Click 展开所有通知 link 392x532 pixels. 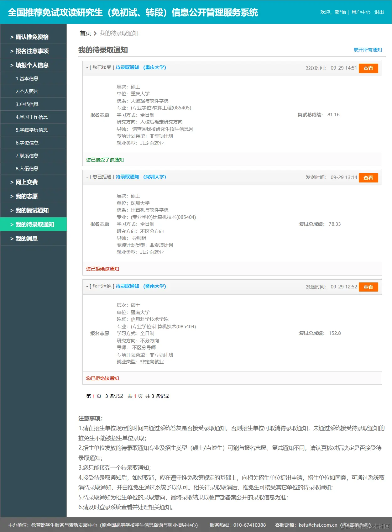pyautogui.click(x=368, y=50)
